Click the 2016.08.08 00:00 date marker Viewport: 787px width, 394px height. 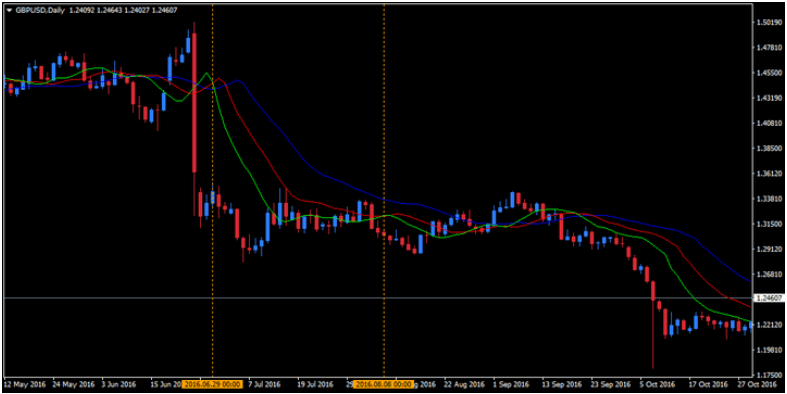384,384
